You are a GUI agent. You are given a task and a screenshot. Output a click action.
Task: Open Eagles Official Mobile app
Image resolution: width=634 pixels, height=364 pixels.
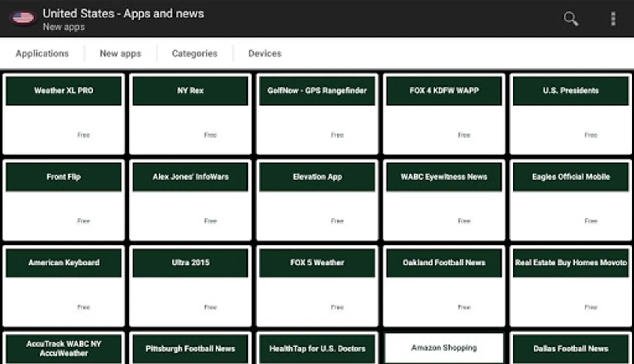pyautogui.click(x=571, y=200)
